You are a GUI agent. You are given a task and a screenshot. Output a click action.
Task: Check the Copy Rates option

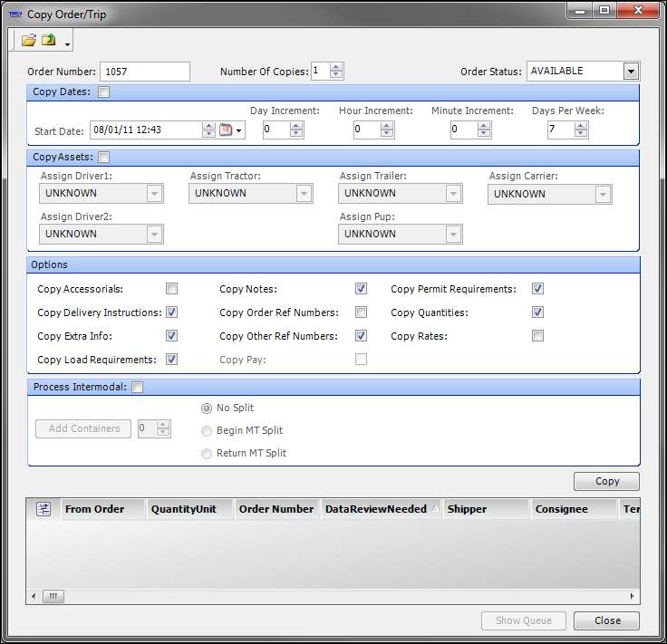coord(537,336)
